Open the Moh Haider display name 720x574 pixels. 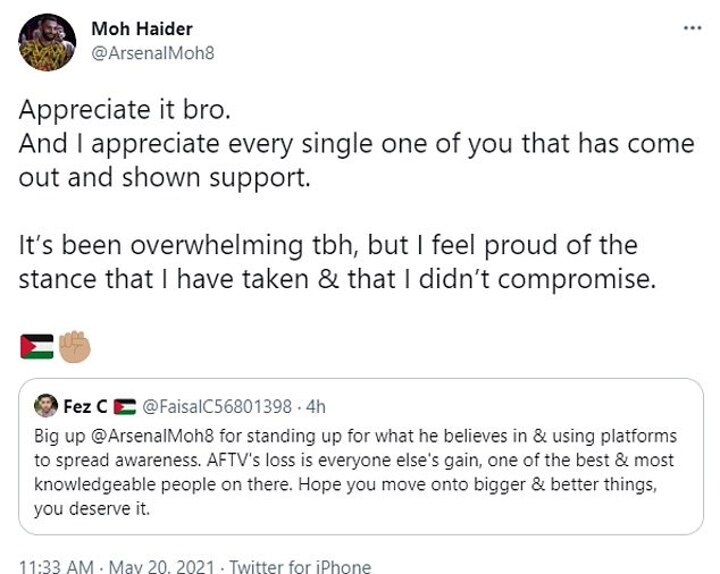[x=143, y=30]
